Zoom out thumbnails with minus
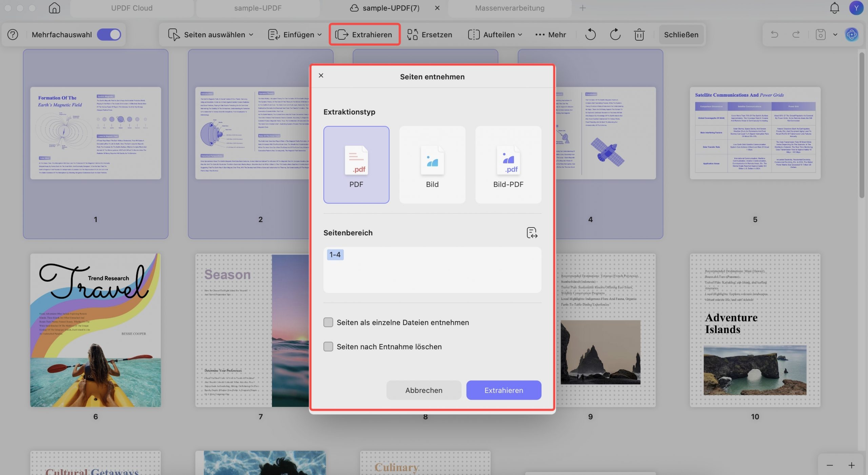This screenshot has height=475, width=868. [x=830, y=466]
